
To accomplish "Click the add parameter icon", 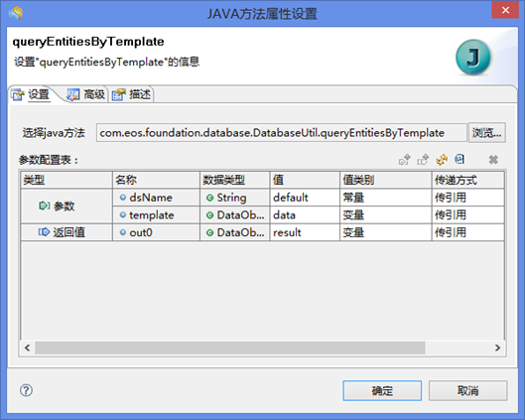I will 405,160.
